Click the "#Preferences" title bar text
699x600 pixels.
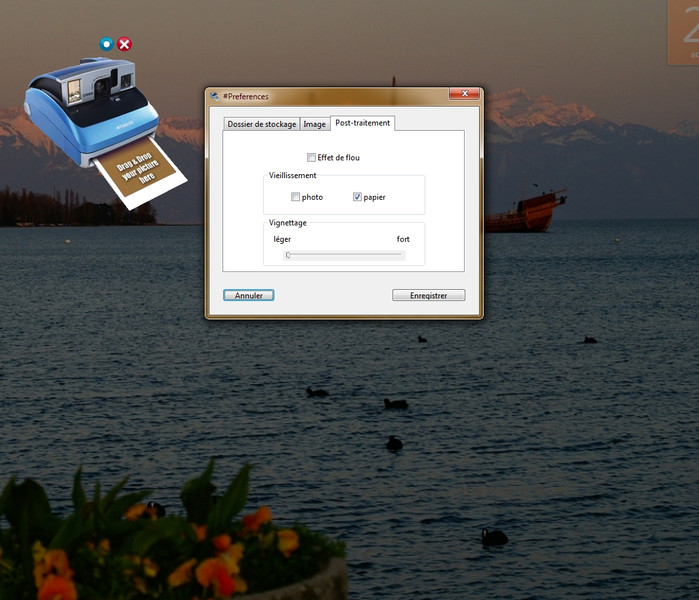[x=246, y=96]
